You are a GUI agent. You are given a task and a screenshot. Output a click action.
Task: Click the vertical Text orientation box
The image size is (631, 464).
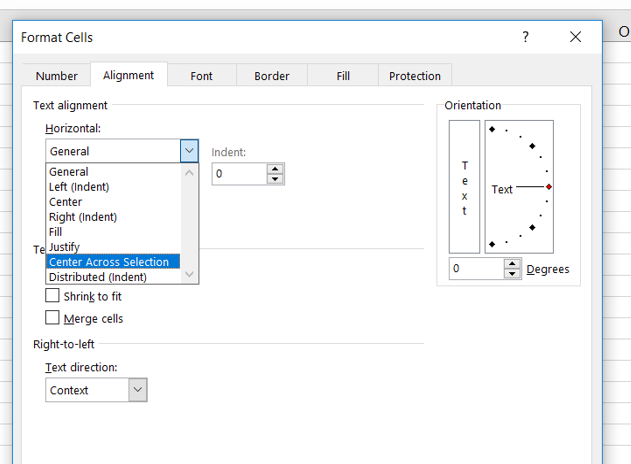pos(464,188)
